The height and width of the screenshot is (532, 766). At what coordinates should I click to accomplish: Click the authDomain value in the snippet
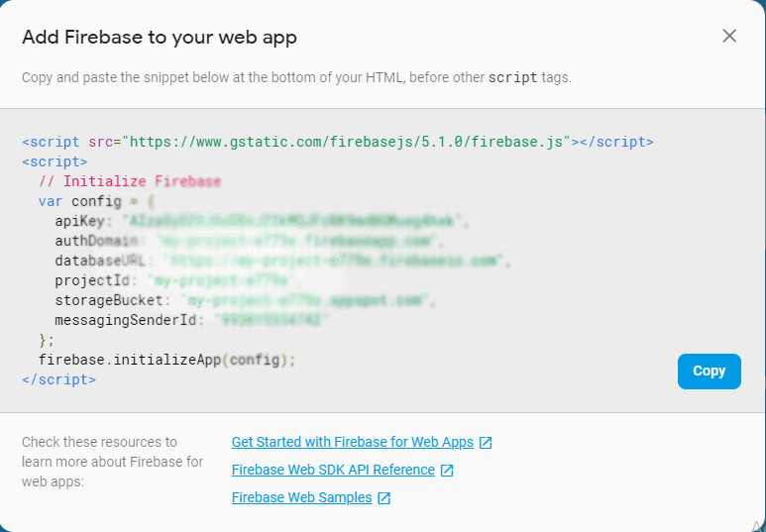297,241
